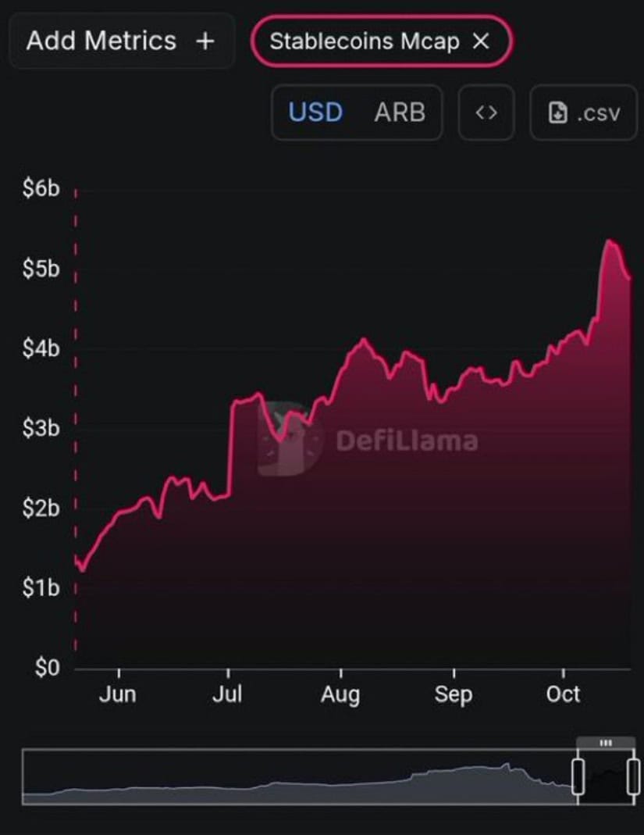Click the chart peak in October
The height and width of the screenshot is (835, 644).
click(610, 242)
